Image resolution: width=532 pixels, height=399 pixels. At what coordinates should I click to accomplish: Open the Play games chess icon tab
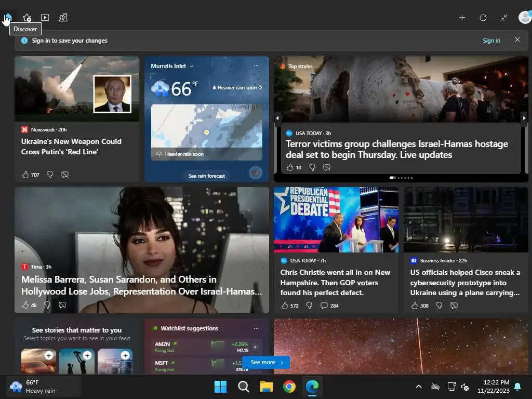coord(63,18)
